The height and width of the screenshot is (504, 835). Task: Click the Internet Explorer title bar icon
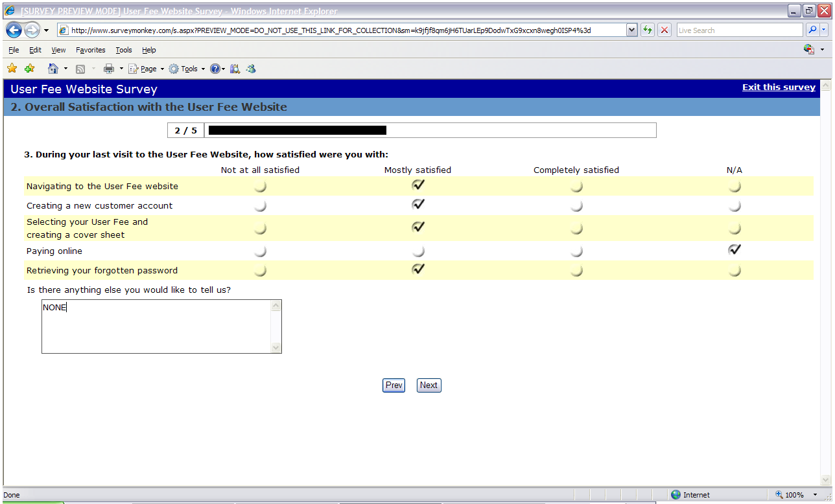[x=10, y=11]
